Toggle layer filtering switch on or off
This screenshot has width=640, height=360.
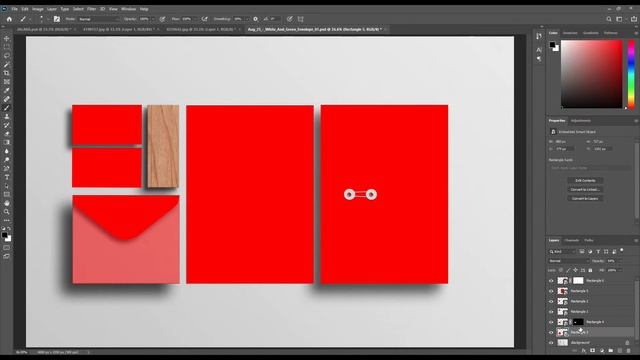click(622, 250)
